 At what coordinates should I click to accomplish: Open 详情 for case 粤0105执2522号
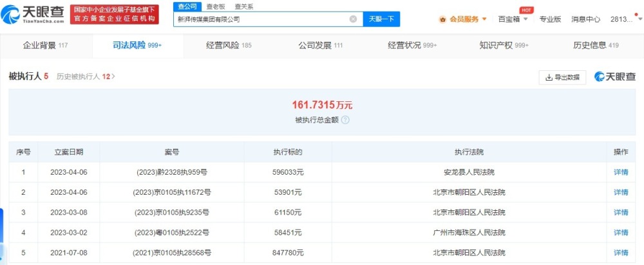click(x=621, y=233)
